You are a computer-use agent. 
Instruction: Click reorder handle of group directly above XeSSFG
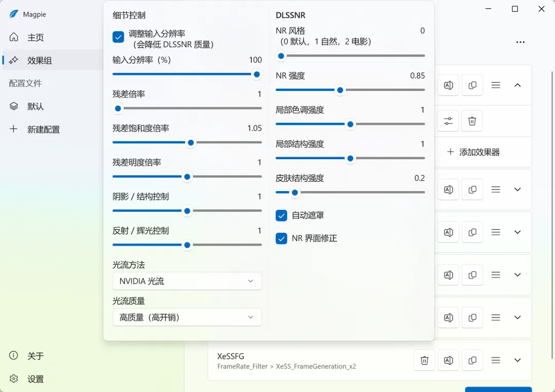[x=495, y=318]
